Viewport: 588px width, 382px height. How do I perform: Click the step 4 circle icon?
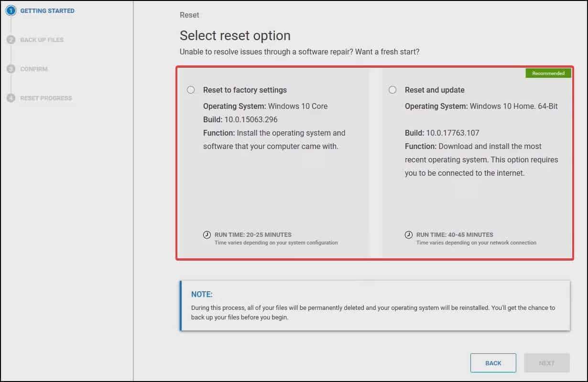pyautogui.click(x=11, y=98)
